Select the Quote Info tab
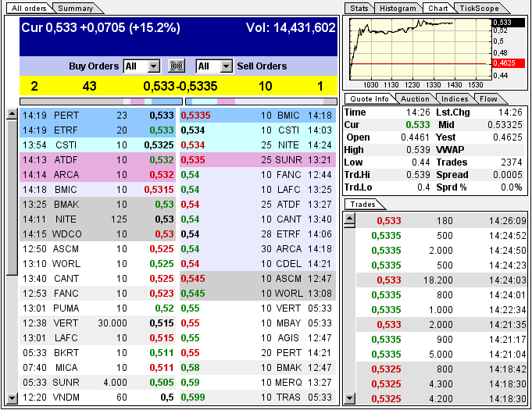The width and height of the screenshot is (532, 410). click(x=370, y=99)
